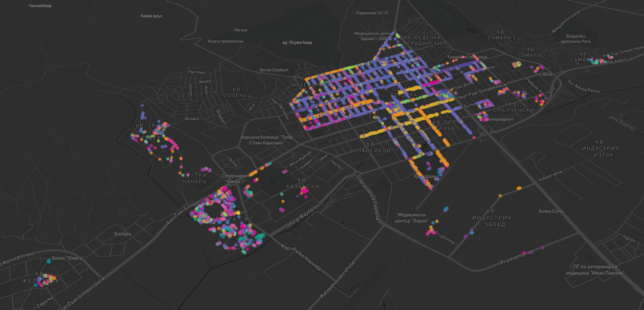
Task: Click the 'Beroe Stadium' map label
Action: (274, 70)
